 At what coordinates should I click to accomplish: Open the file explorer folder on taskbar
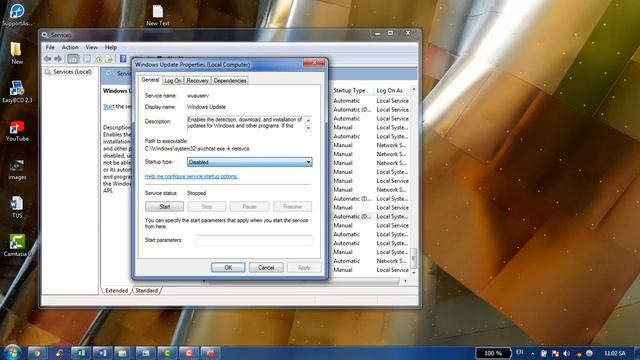pyautogui.click(x=123, y=353)
